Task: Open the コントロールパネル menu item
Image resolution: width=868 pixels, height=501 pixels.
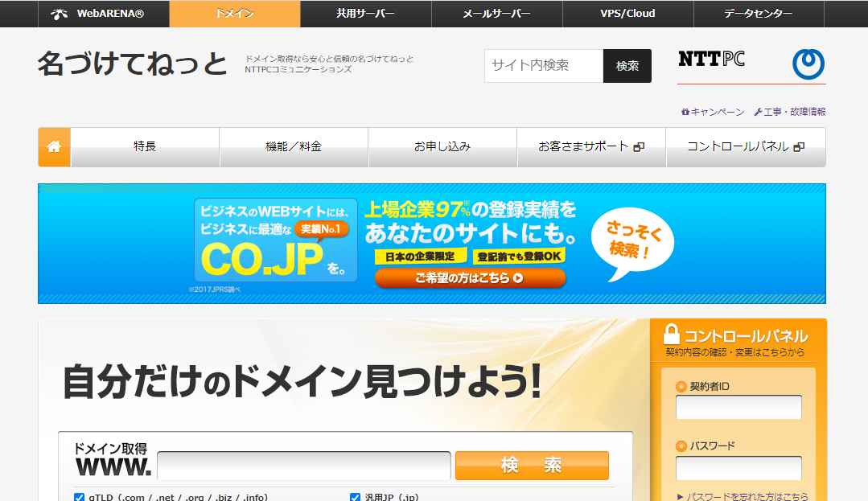Action: [x=747, y=146]
